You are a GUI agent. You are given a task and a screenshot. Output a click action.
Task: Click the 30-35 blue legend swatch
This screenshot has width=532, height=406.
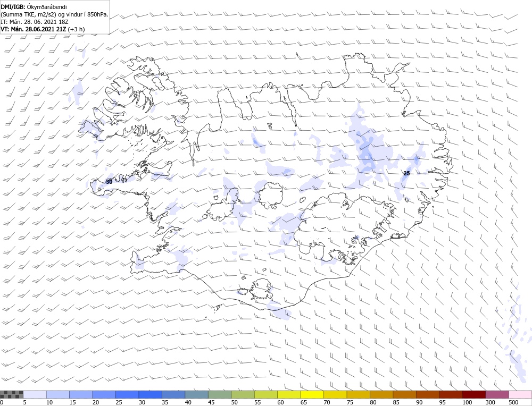click(x=151, y=394)
